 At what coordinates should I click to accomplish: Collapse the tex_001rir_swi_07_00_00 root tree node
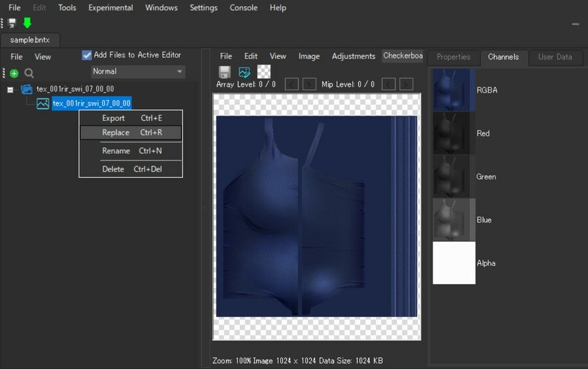pos(10,89)
